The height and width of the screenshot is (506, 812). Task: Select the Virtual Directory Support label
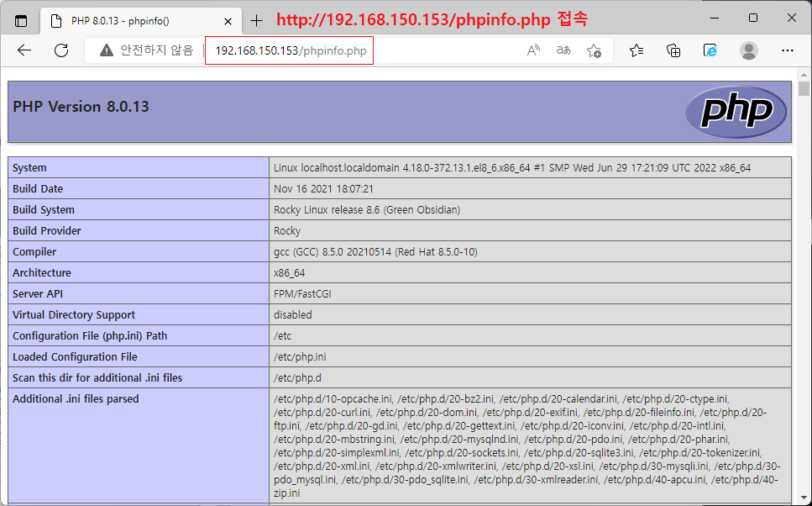coord(74,314)
